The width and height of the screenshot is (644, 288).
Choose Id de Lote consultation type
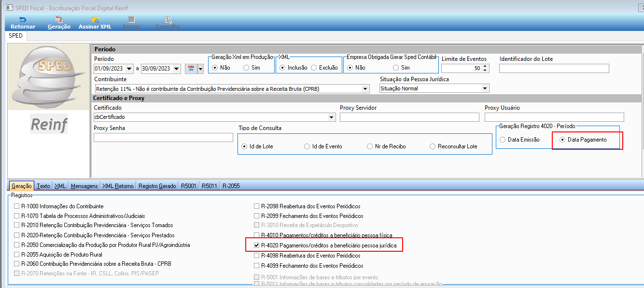(257, 146)
